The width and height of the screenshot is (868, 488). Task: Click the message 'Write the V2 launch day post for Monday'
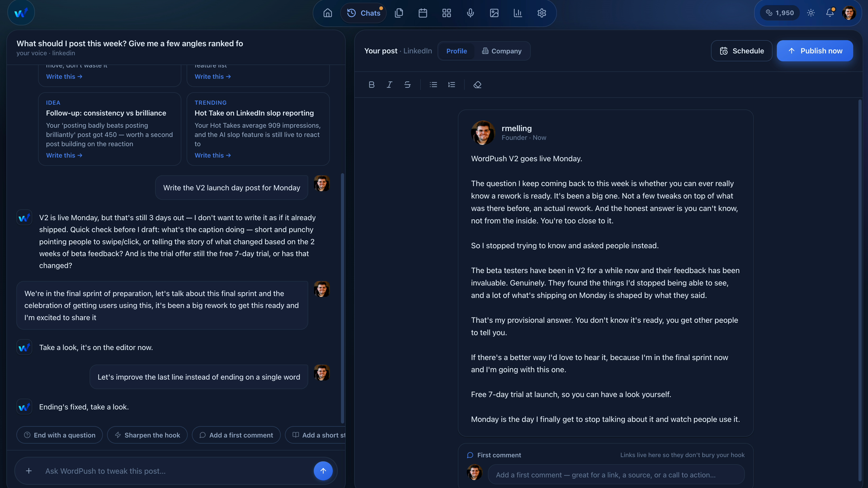pyautogui.click(x=231, y=188)
